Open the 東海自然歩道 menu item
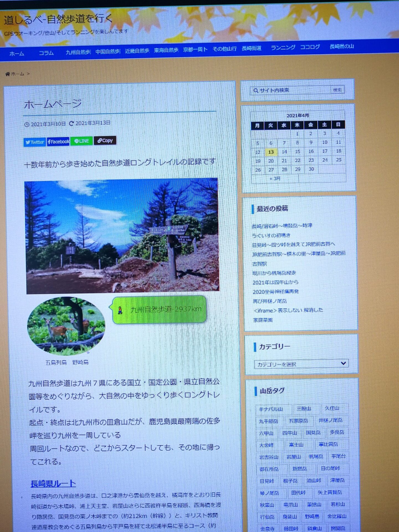 click(166, 50)
